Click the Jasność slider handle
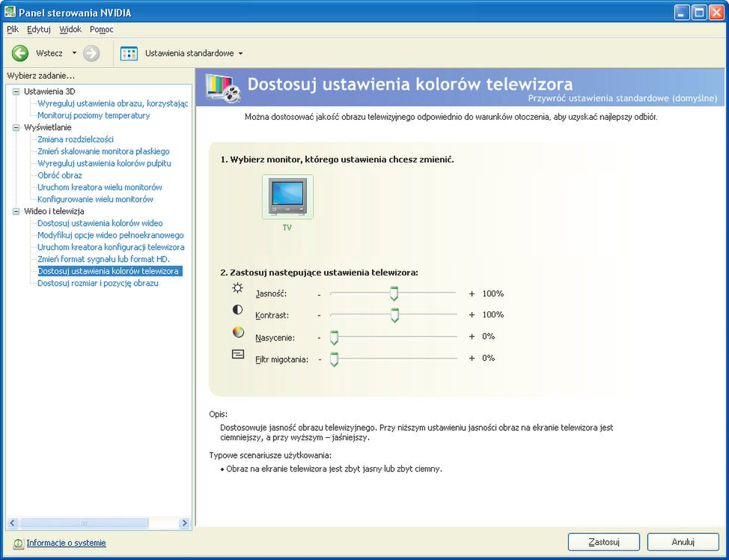 pos(394,294)
